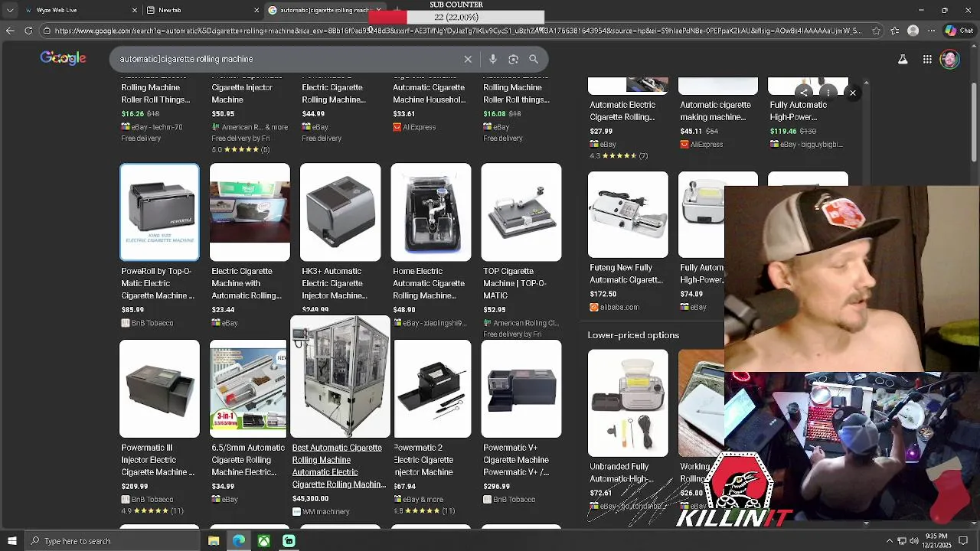Show hidden system tray icons

coord(890,541)
